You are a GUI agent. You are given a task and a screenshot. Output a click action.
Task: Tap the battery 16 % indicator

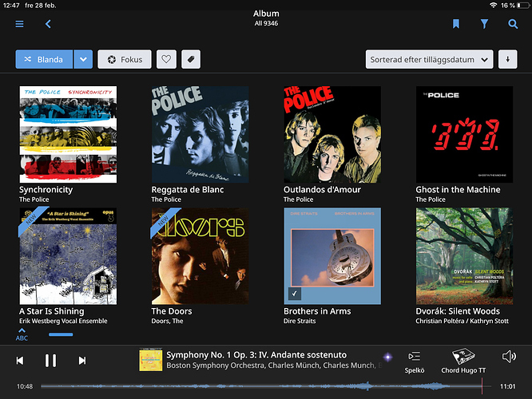[515, 5]
